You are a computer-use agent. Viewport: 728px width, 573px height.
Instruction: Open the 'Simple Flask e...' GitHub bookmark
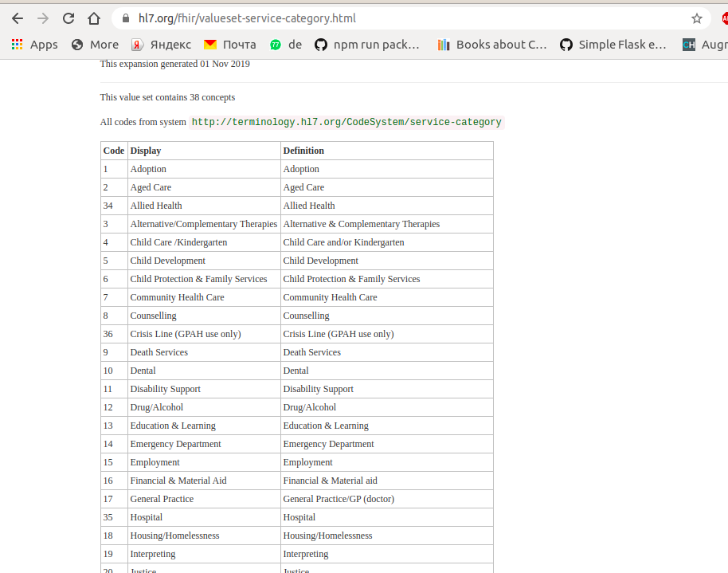point(613,45)
